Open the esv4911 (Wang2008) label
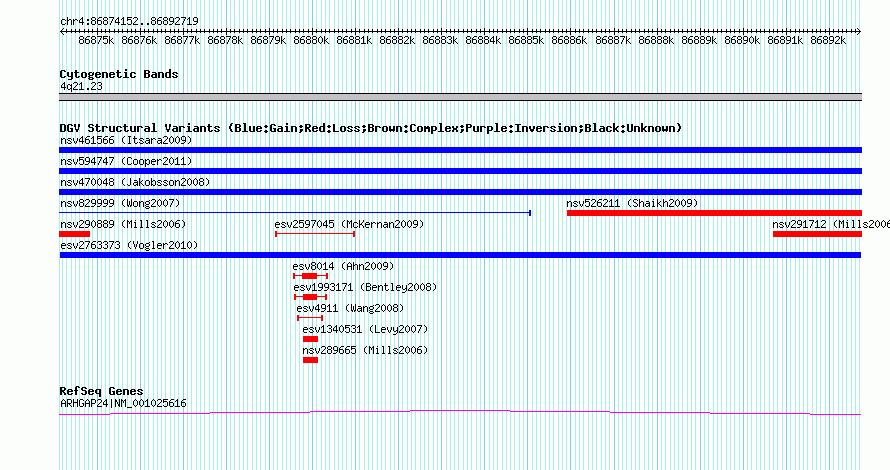The height and width of the screenshot is (470, 890). tap(350, 308)
